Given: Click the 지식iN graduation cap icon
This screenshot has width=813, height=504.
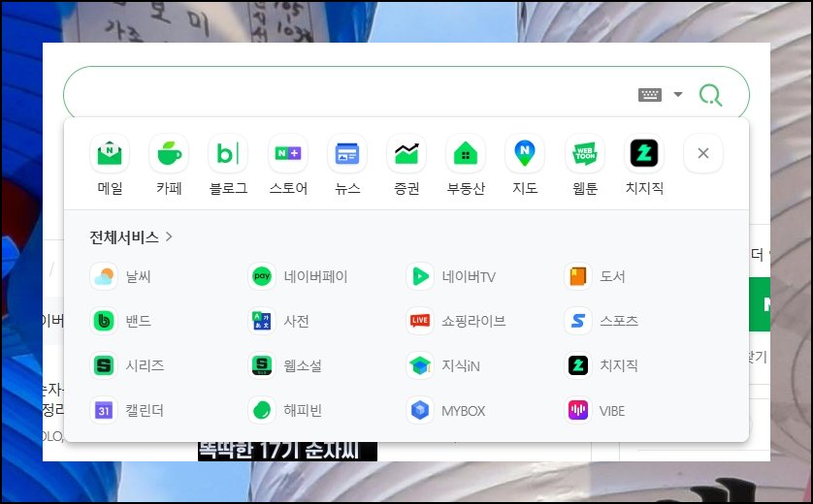Looking at the screenshot, I should (x=420, y=365).
